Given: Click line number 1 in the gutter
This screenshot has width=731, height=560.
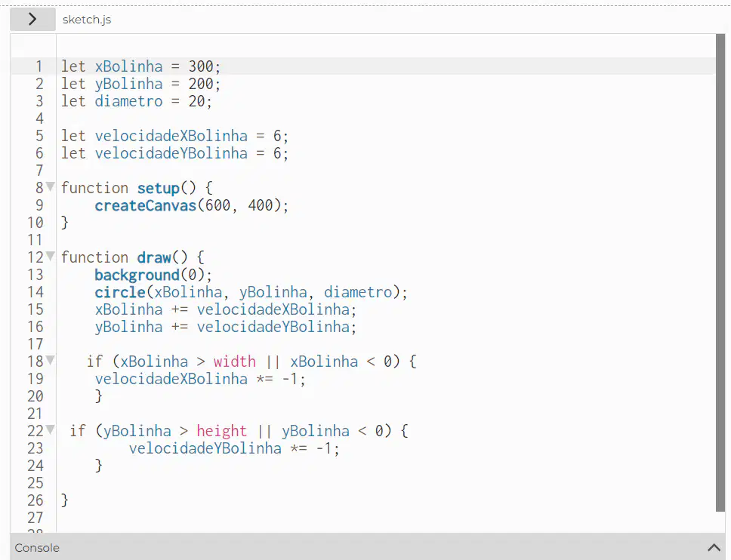Looking at the screenshot, I should click(x=39, y=66).
